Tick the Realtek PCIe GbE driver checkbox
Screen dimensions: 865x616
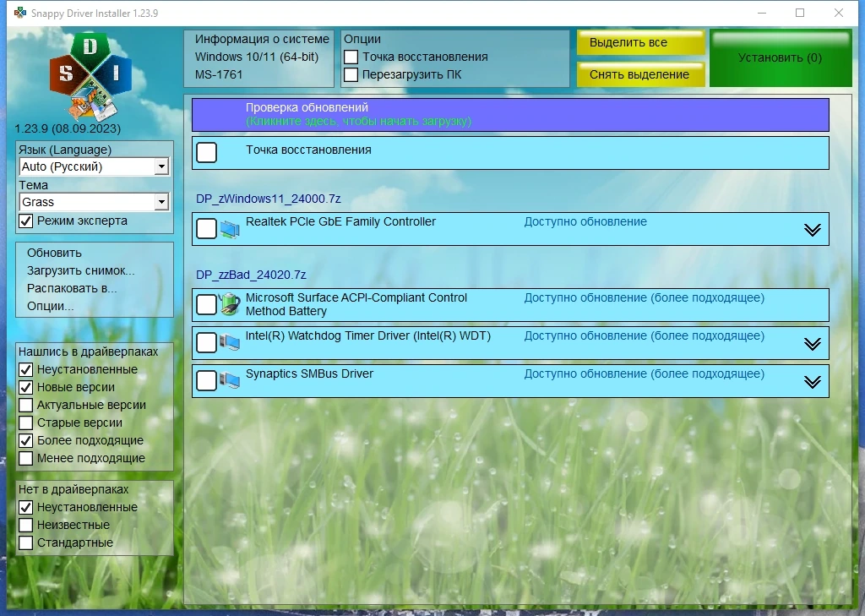click(x=206, y=228)
